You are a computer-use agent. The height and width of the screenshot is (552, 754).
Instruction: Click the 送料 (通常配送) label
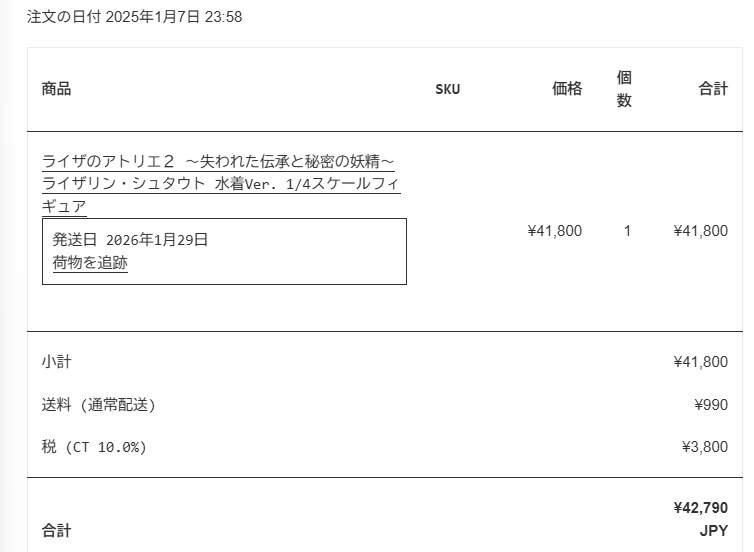coord(98,404)
